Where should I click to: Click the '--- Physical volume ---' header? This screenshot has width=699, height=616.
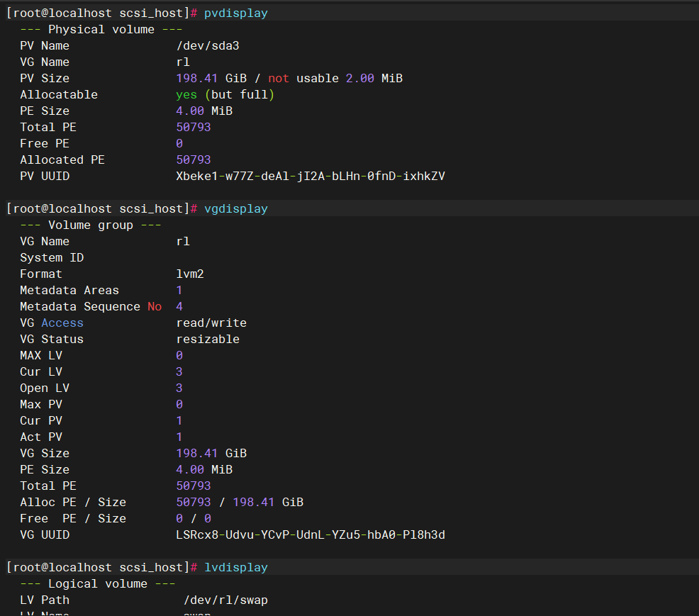point(101,30)
